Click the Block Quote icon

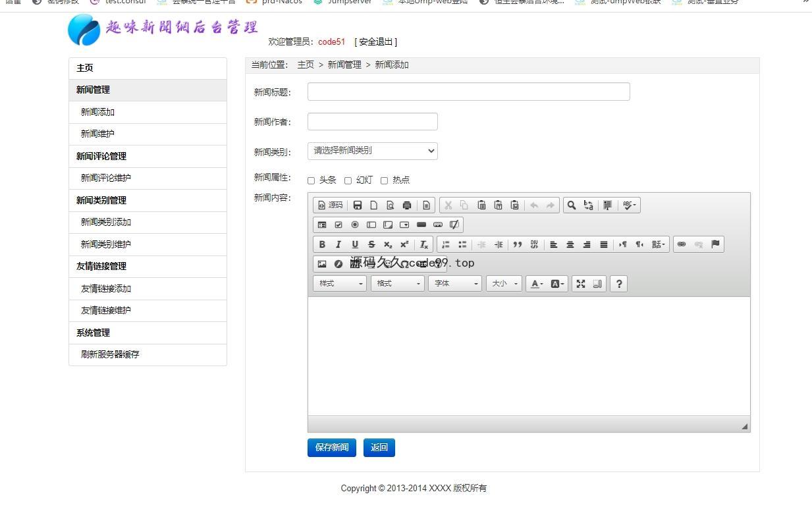(x=518, y=245)
